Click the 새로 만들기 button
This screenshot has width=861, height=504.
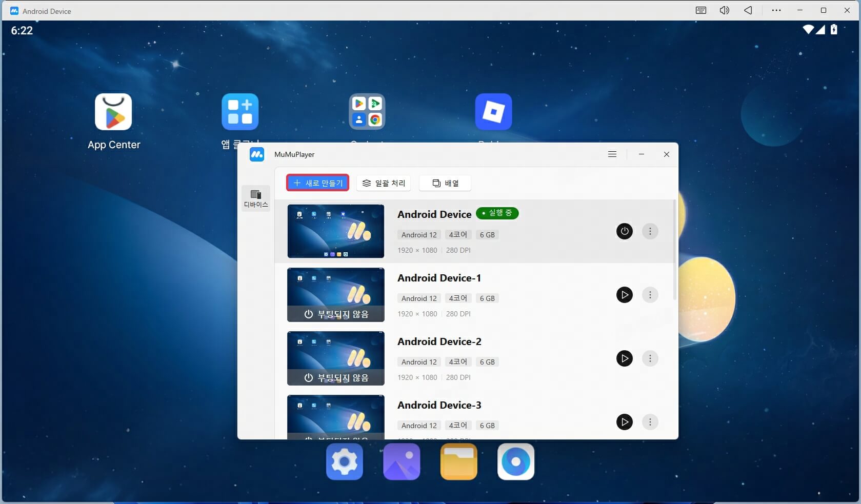tap(318, 183)
